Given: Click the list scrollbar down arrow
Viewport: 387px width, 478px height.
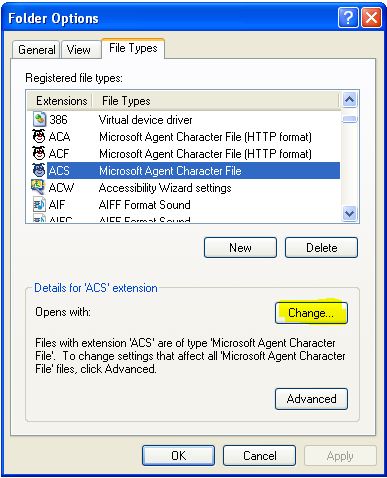Looking at the screenshot, I should click(349, 213).
